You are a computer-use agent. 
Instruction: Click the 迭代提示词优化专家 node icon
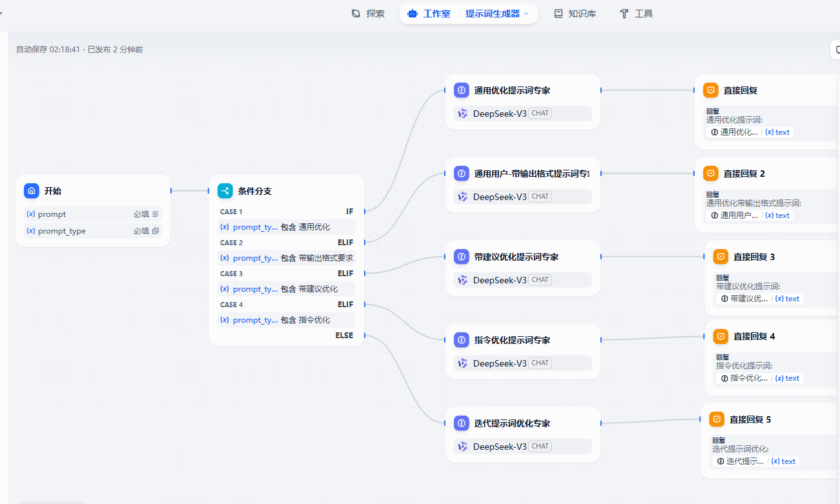point(461,423)
